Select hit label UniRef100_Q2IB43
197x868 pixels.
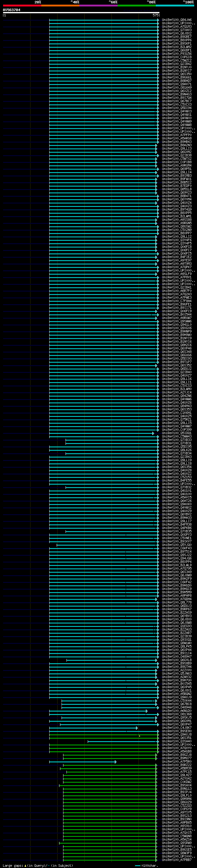[177, 457]
